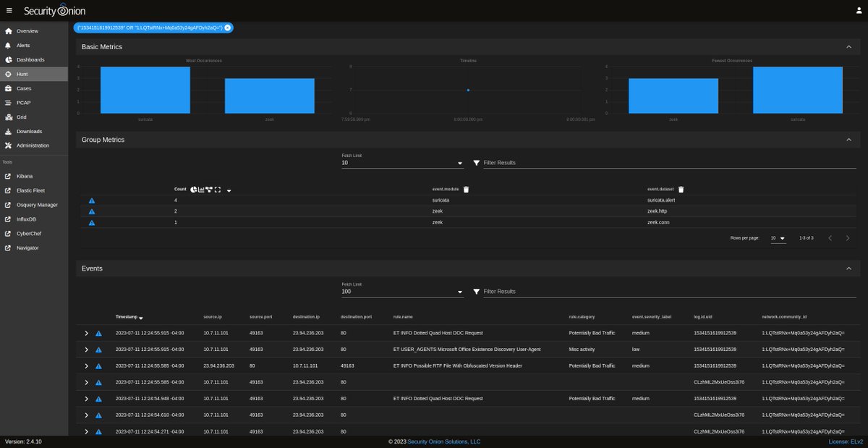
Task: Click the suricata bar in Most Occurrences chart
Action: [145, 90]
